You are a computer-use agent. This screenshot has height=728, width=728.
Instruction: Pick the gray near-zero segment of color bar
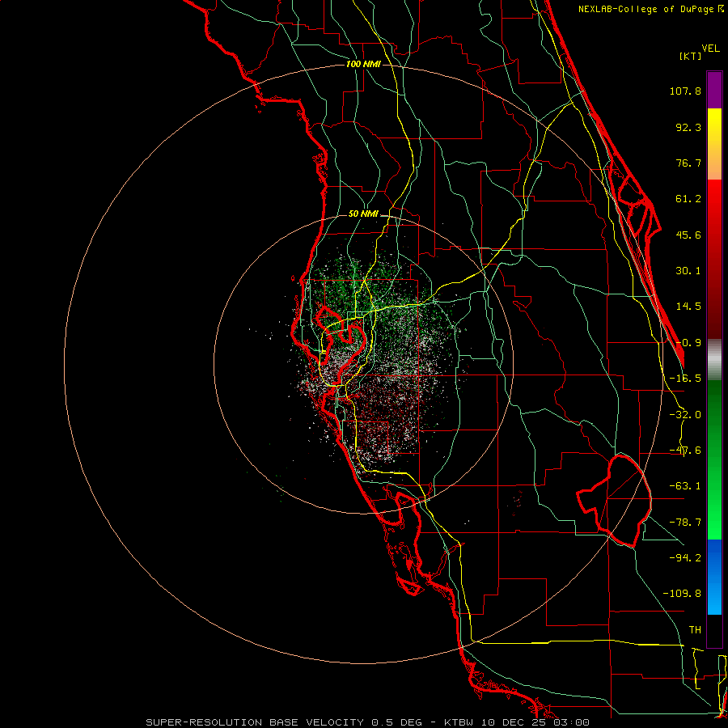click(714, 360)
